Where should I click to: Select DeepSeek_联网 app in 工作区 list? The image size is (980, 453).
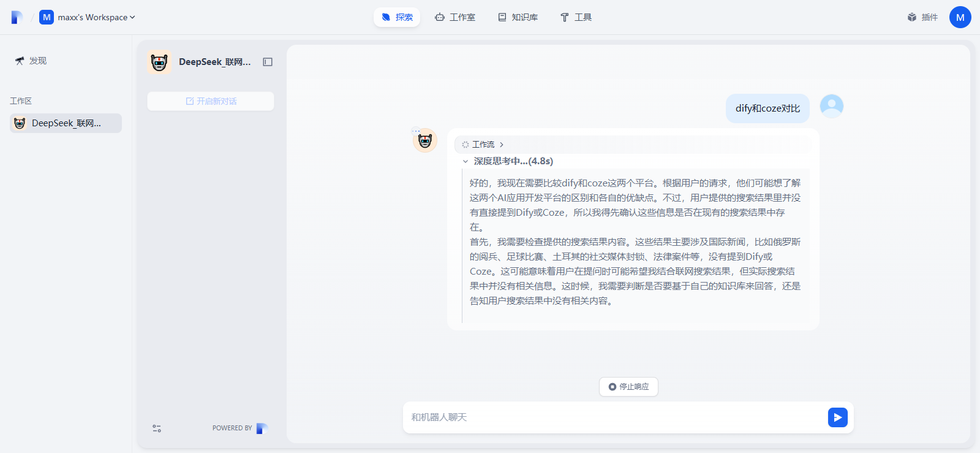[x=66, y=123]
